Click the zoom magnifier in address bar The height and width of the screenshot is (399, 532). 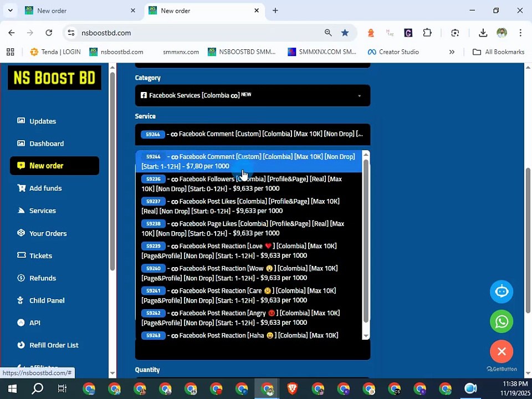point(328,33)
